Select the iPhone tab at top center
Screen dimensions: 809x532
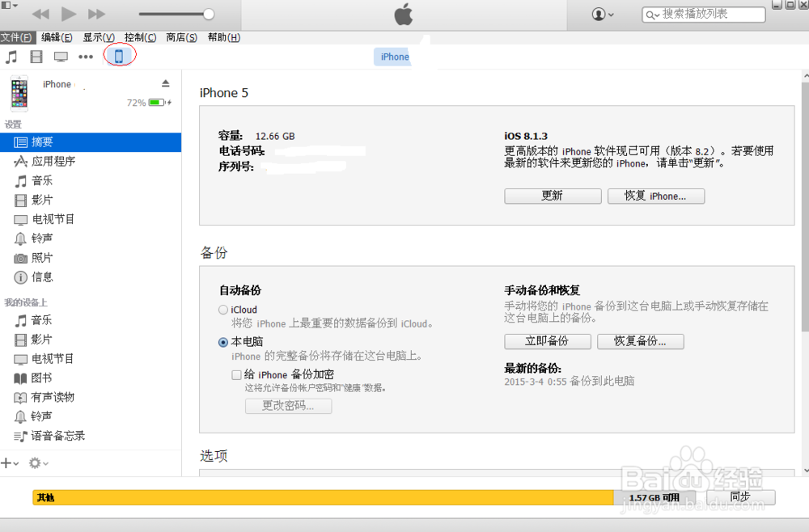(392, 57)
